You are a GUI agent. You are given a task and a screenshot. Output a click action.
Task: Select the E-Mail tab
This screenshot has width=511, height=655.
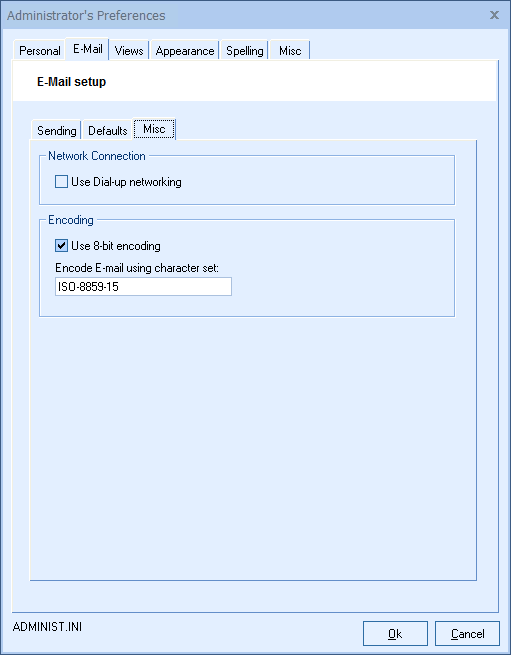click(88, 49)
